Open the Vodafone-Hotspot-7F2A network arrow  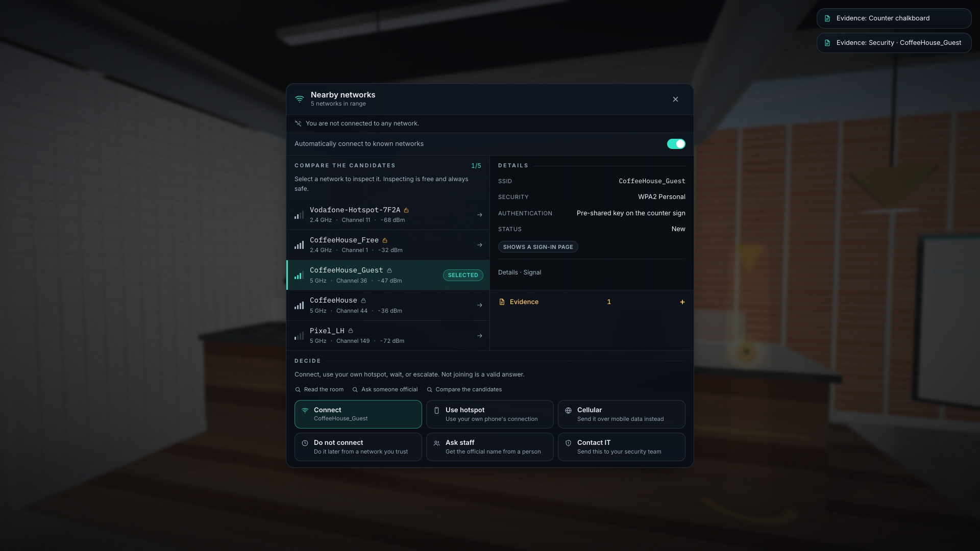[479, 215]
